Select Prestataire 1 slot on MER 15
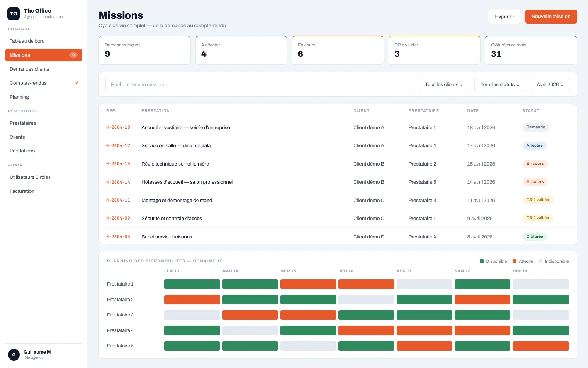This screenshot has width=588, height=368. click(x=308, y=284)
